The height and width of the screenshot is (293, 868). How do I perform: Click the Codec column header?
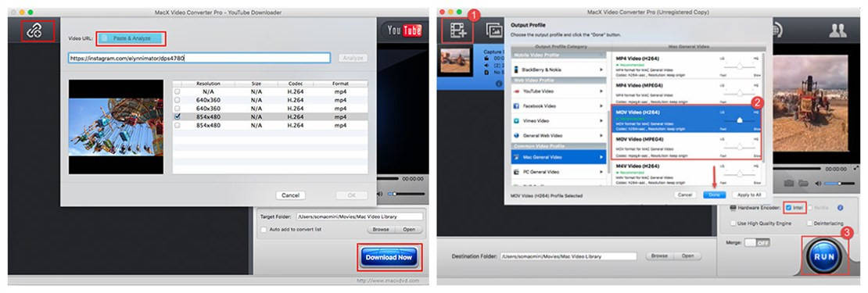295,84
